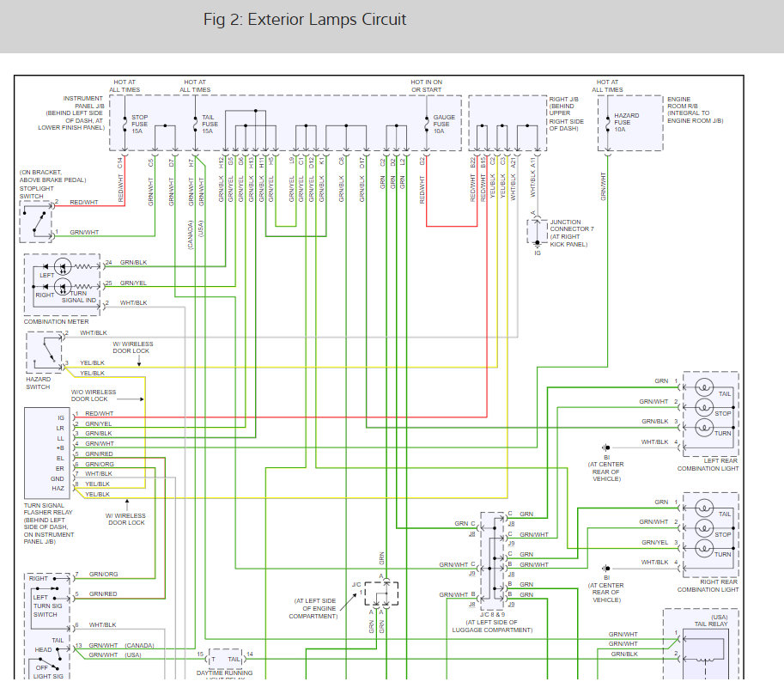Click the AT LEFT SIDE OF LUGGAGE COMPARTMENT note
The width and height of the screenshot is (784, 700).
[x=492, y=626]
